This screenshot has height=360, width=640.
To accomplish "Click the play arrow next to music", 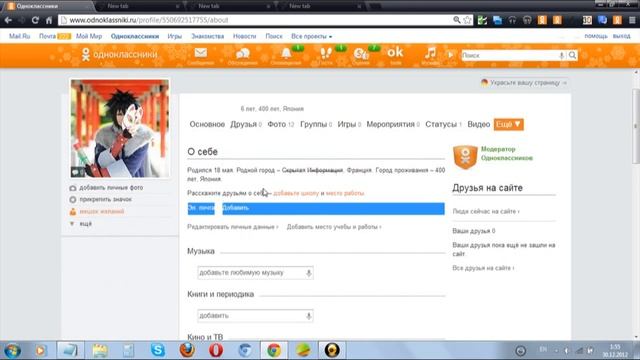I will (451, 55).
